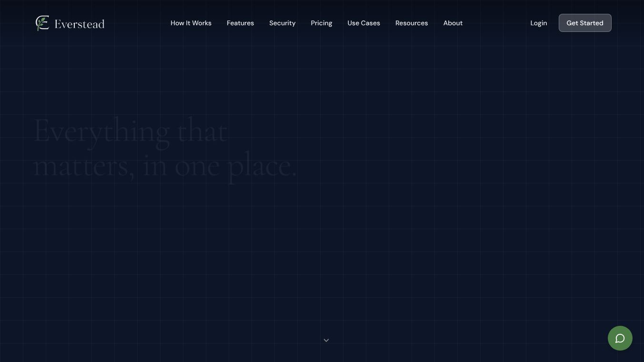The height and width of the screenshot is (362, 644).
Task: Visit the About page
Action: 453,23
